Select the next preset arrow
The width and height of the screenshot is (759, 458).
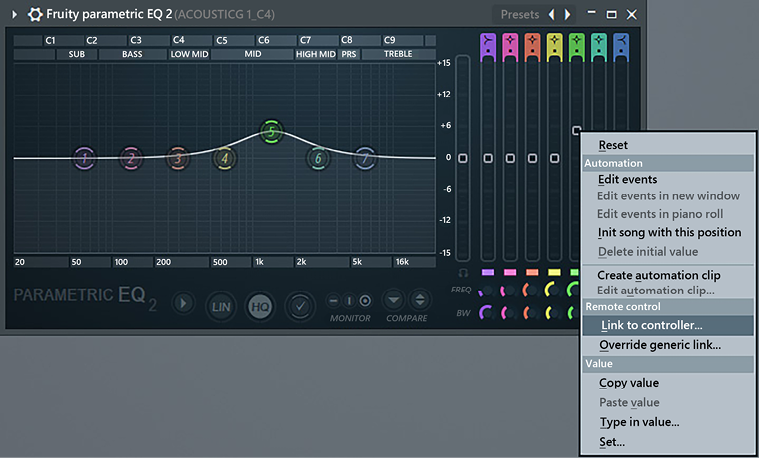567,15
